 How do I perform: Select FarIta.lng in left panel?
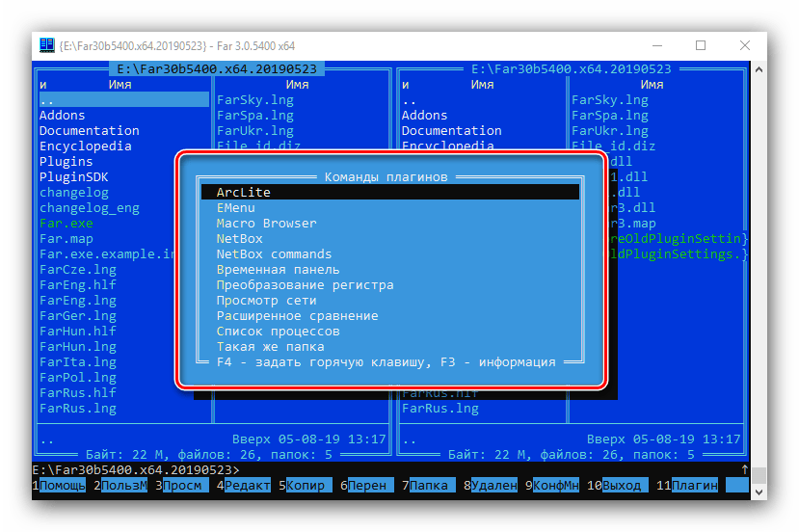click(x=78, y=361)
